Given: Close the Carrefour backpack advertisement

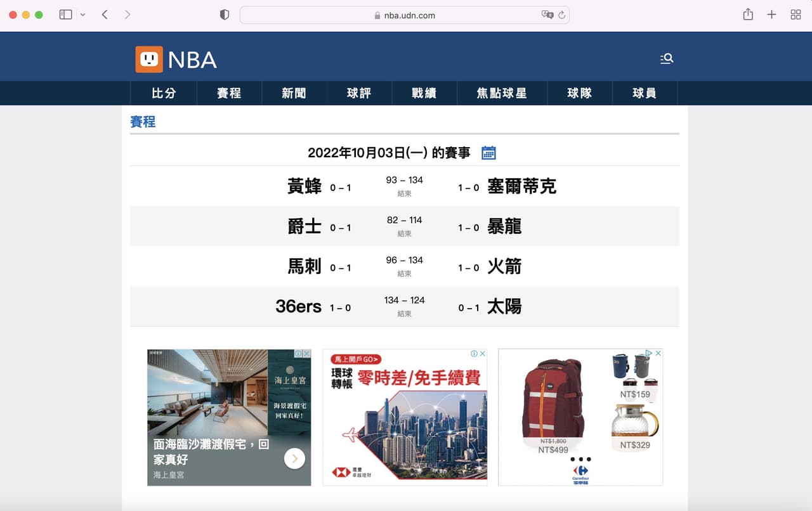Looking at the screenshot, I should [658, 353].
